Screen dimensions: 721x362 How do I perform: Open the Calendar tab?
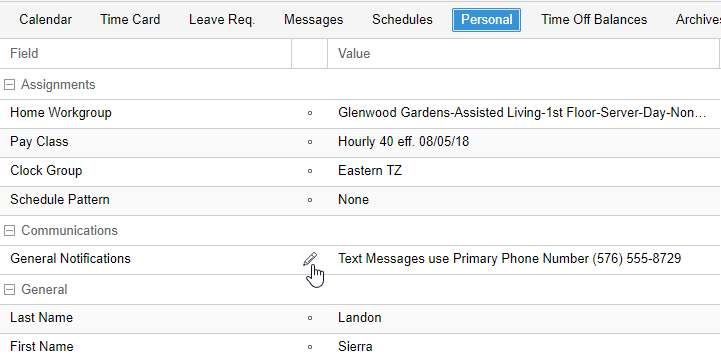46,20
